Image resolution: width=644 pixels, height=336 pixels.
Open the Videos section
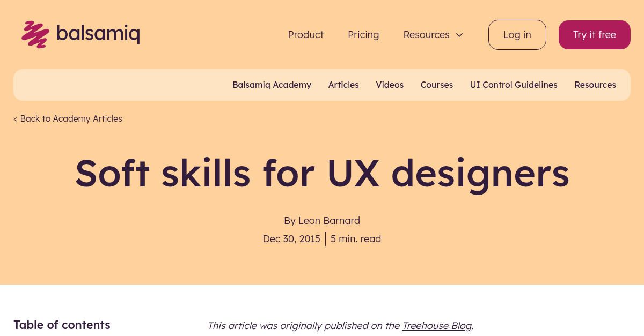pyautogui.click(x=390, y=85)
